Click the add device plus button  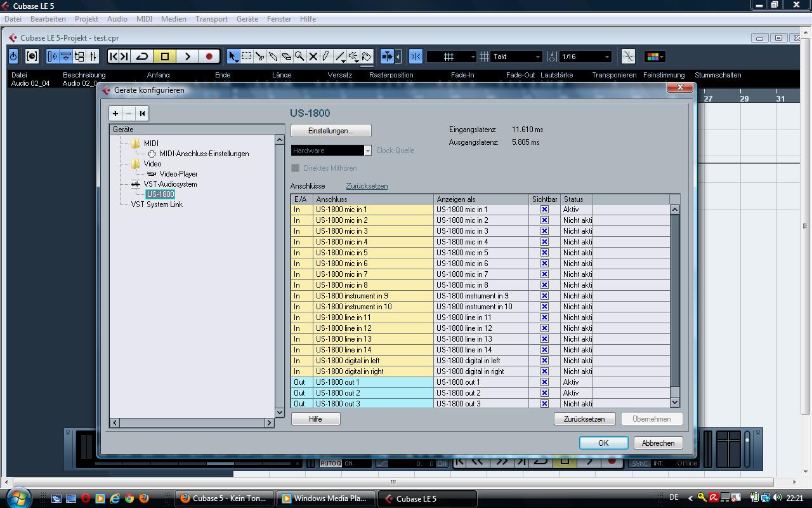click(115, 114)
